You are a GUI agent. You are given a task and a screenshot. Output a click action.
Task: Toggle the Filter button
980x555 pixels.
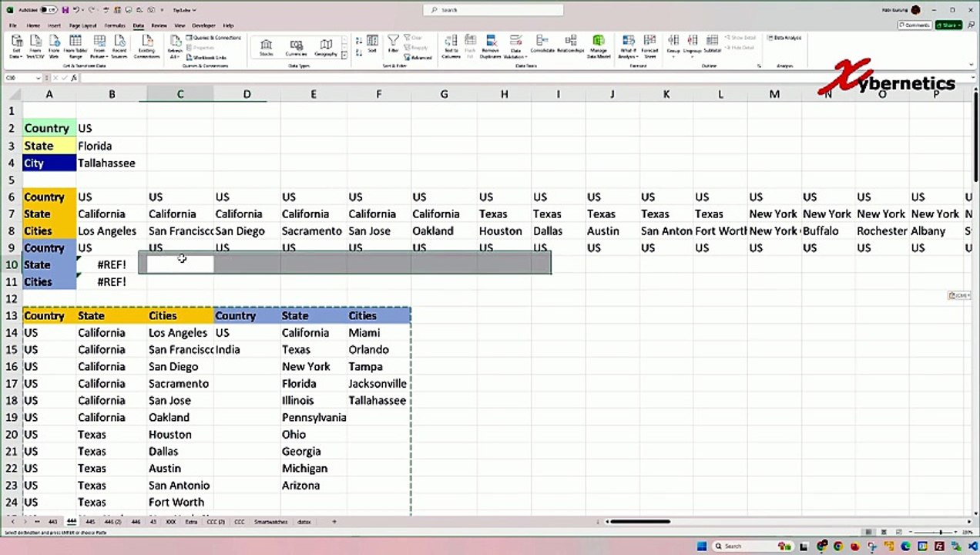[x=394, y=45]
